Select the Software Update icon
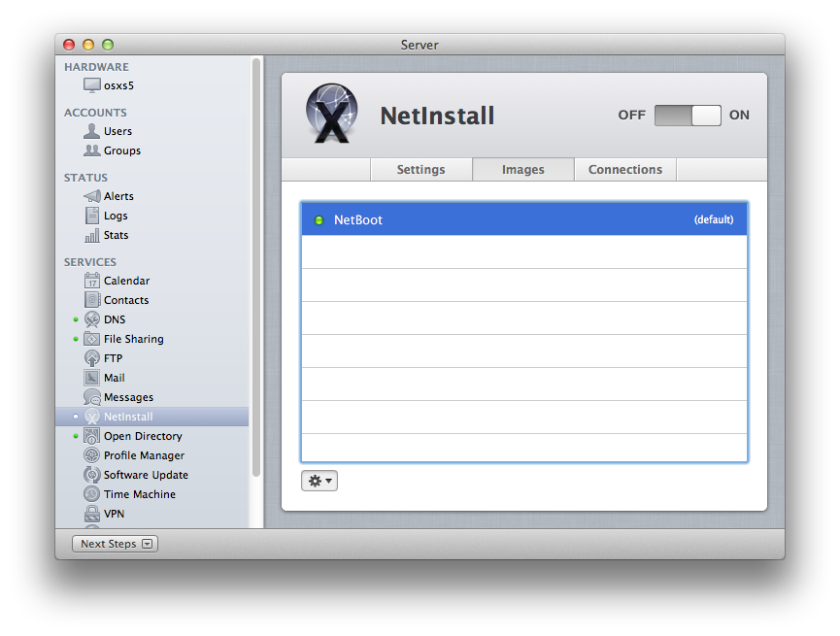 point(91,475)
